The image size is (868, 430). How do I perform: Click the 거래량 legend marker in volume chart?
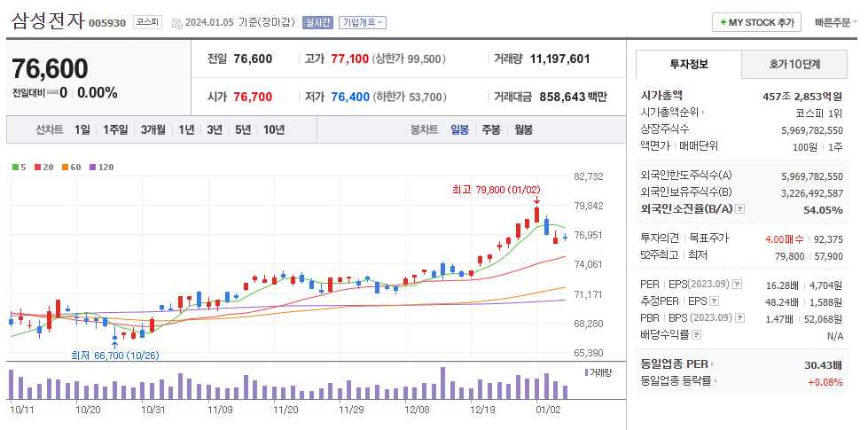(x=587, y=371)
